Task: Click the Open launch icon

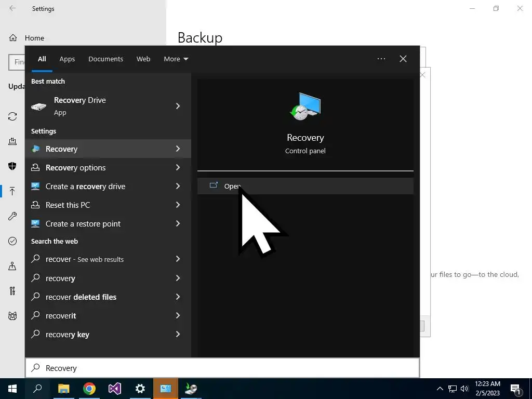Action: 214,185
